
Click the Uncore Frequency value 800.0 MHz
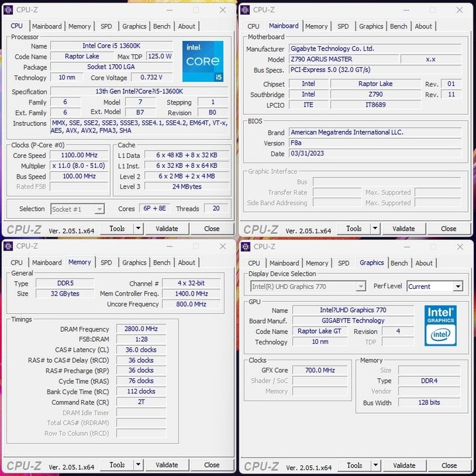[x=191, y=304]
